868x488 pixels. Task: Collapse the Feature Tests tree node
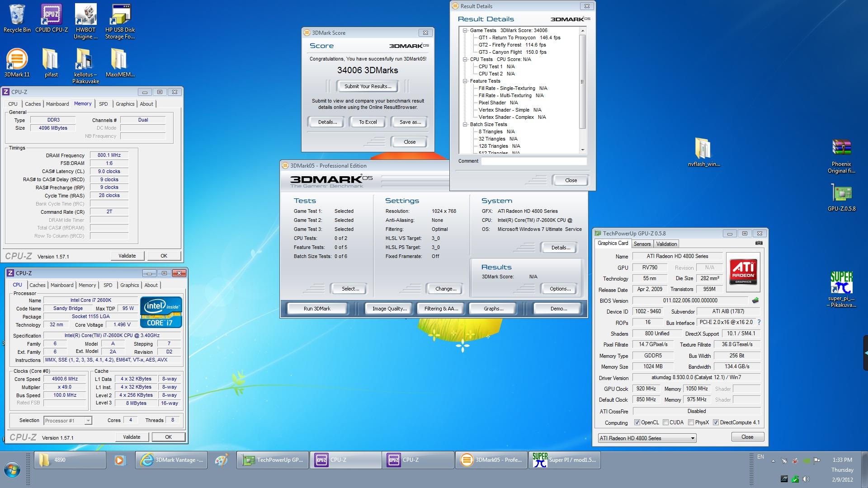coord(465,81)
